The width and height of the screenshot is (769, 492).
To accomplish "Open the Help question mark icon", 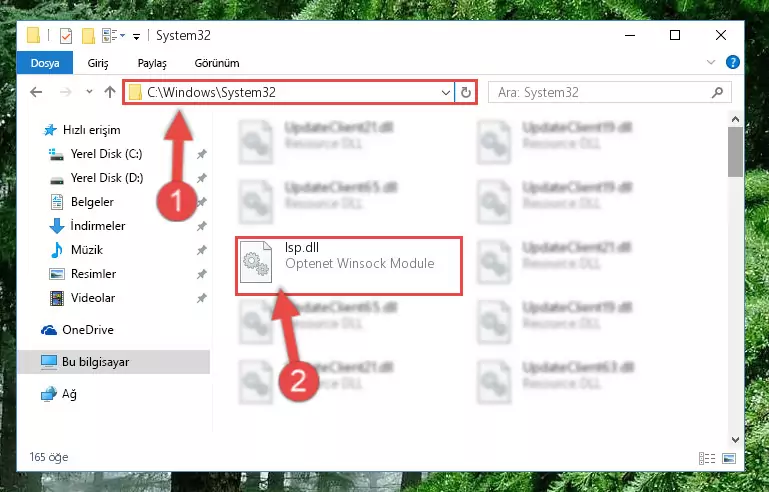I will click(732, 62).
